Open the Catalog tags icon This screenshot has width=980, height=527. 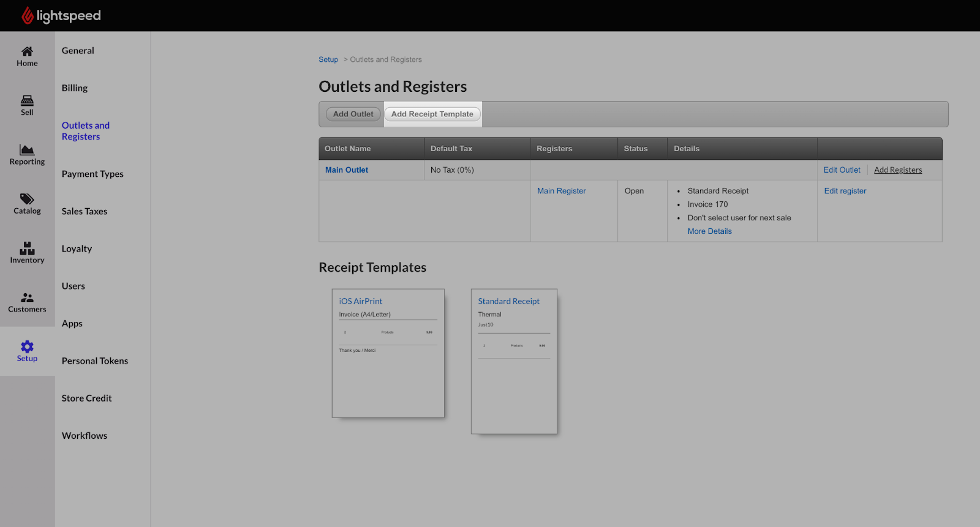point(27,199)
